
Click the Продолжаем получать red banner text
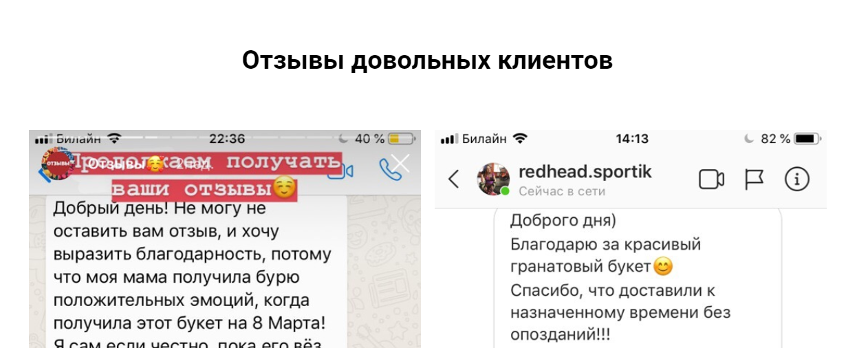pos(206,163)
